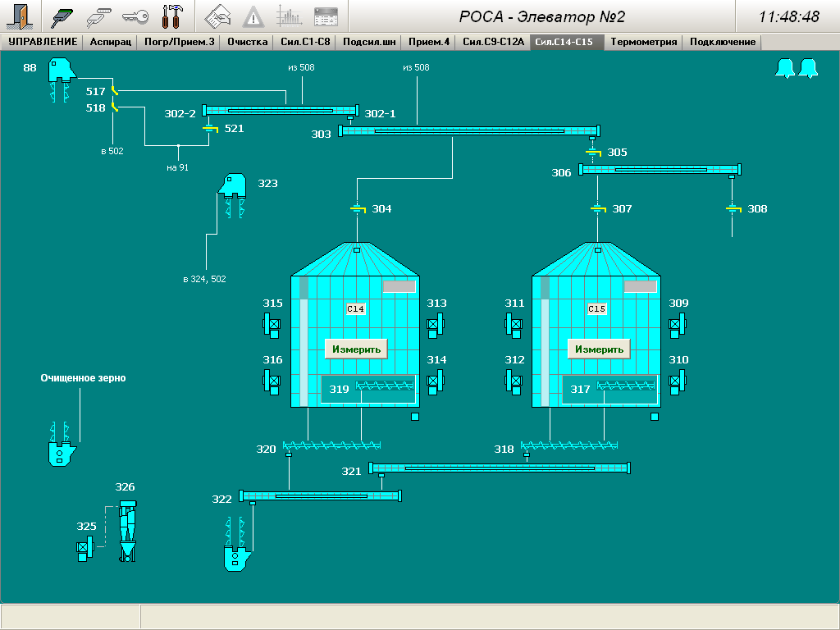Open the wrench and screwdriver settings tool
840x630 pixels.
[x=173, y=16]
